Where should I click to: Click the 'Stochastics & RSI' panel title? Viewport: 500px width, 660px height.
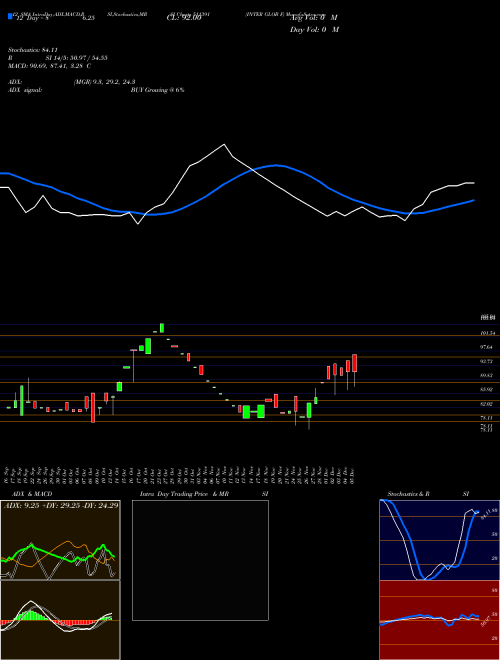tap(428, 494)
